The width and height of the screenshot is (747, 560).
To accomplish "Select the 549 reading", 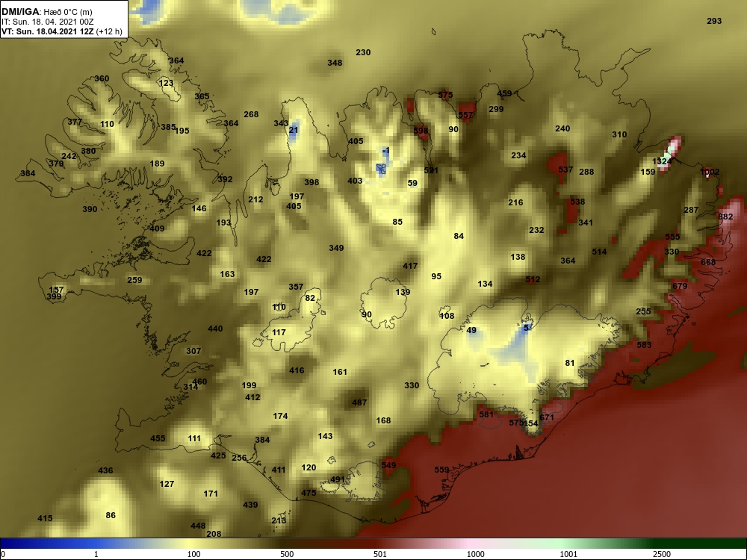I will click(x=388, y=465).
